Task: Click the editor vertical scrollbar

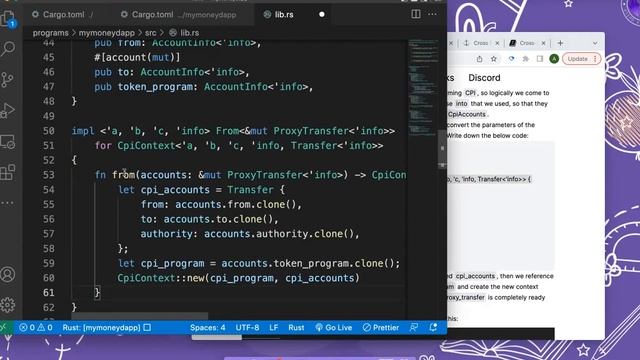Action: [x=442, y=149]
